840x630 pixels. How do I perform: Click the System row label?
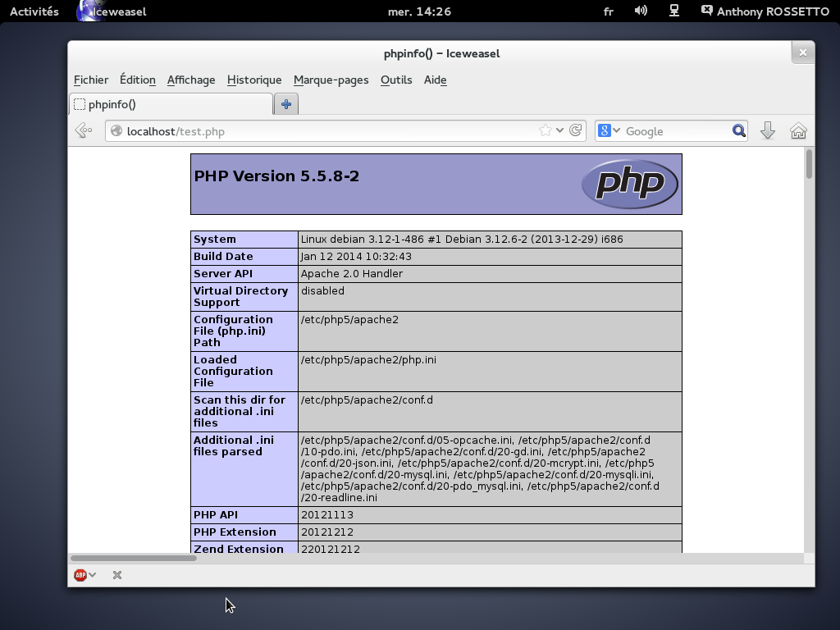[215, 239]
